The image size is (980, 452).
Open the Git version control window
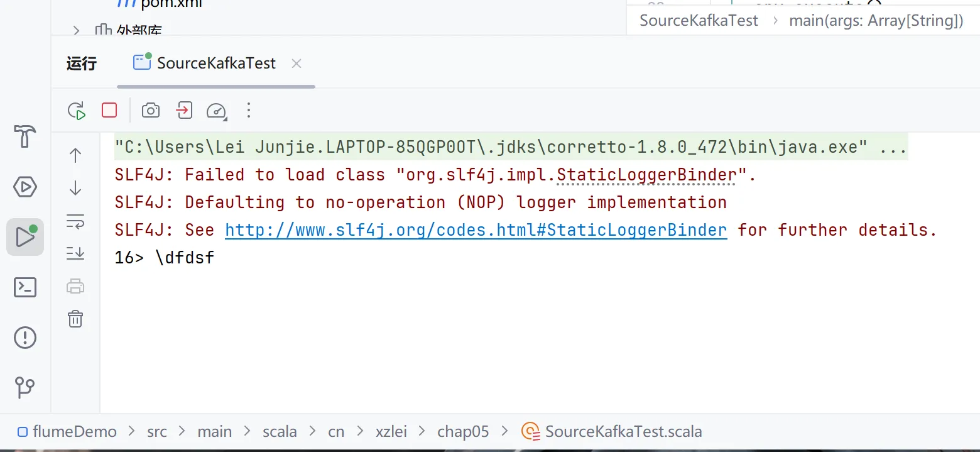(x=25, y=387)
